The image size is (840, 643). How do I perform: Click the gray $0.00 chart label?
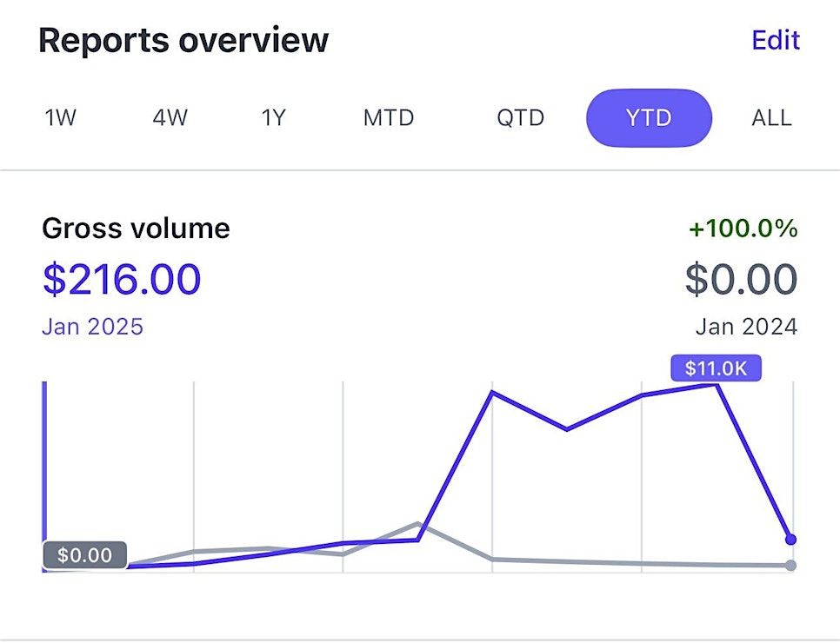[x=84, y=554]
